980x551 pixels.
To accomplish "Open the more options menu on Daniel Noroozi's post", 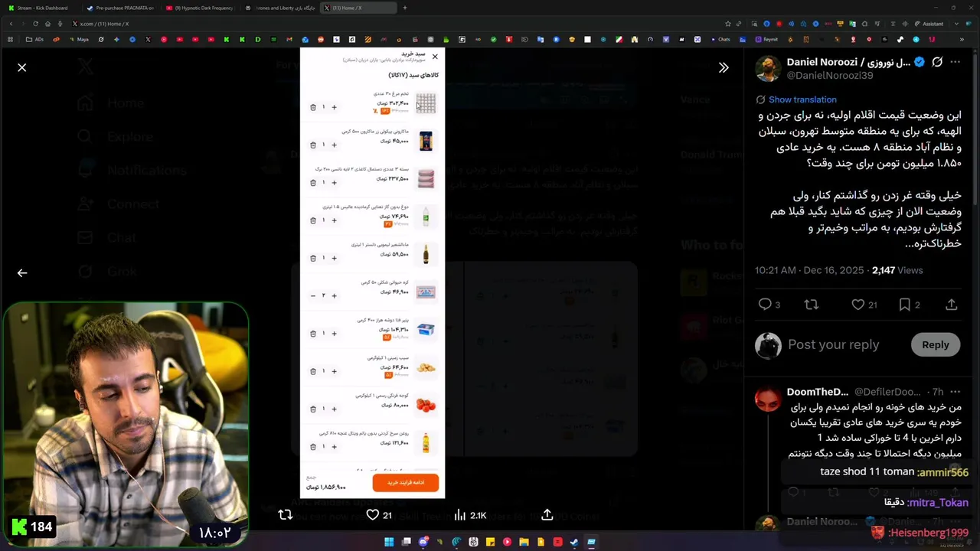I will 955,62.
